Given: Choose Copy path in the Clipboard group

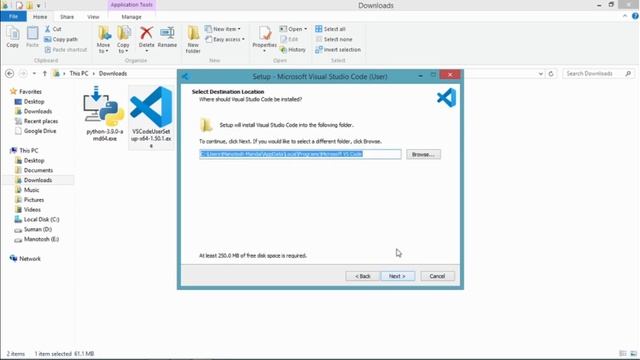Looking at the screenshot, I should point(61,39).
